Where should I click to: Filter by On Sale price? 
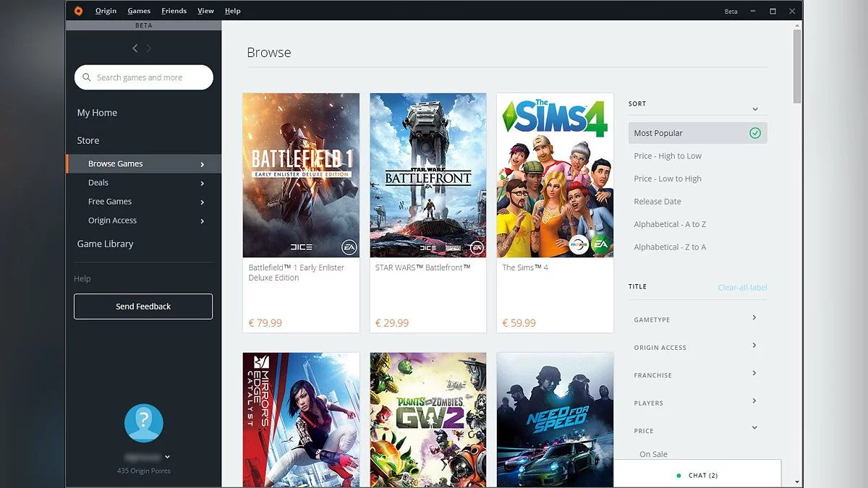click(653, 454)
